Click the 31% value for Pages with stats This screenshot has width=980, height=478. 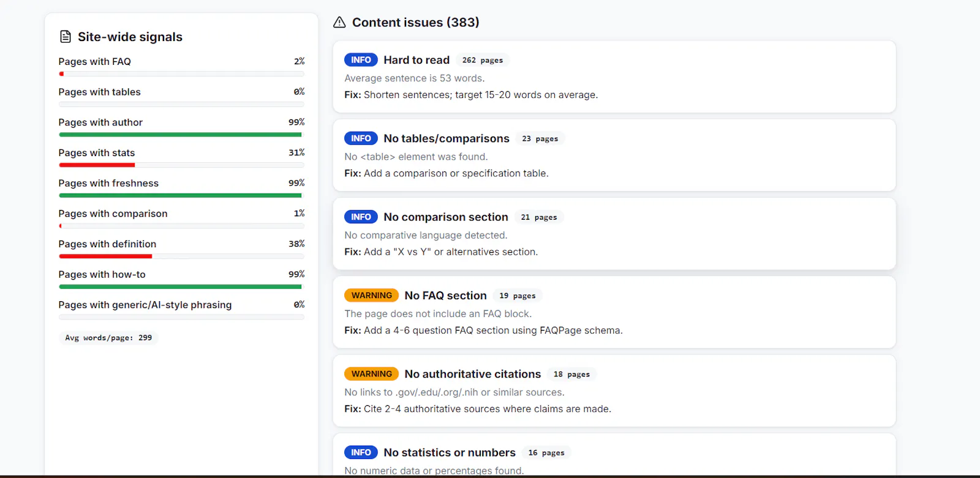(296, 152)
